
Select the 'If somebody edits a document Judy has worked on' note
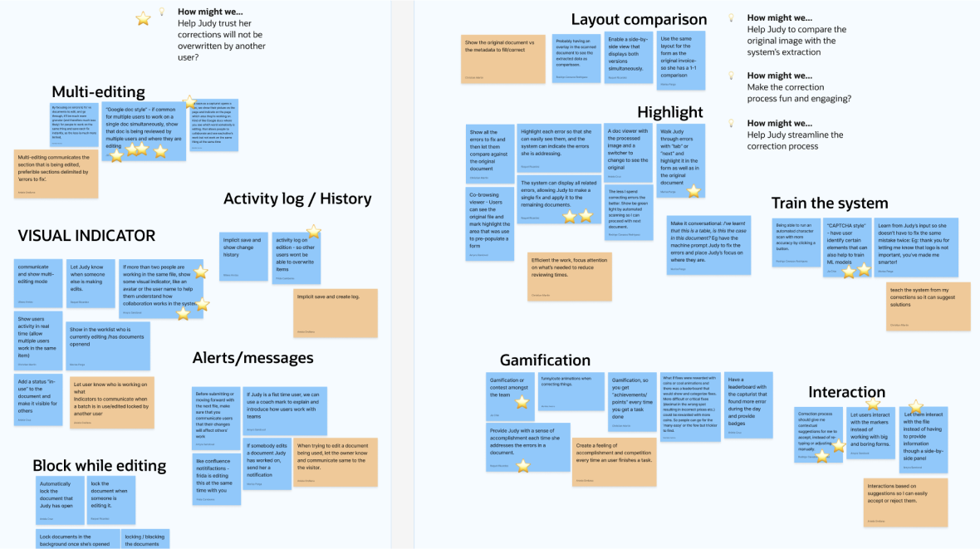267,464
